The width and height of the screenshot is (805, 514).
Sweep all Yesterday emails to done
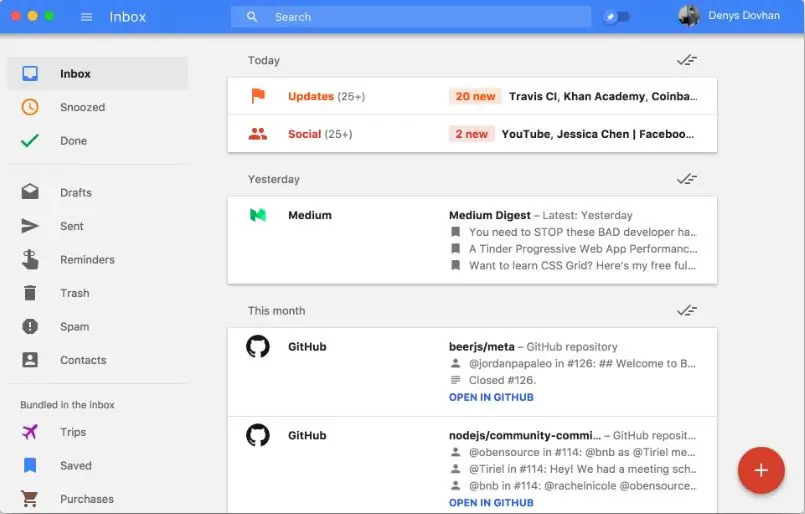[x=686, y=180]
